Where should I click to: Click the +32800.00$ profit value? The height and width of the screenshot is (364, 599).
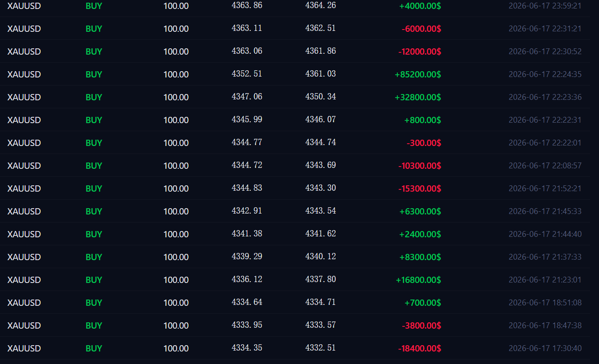[x=418, y=97]
